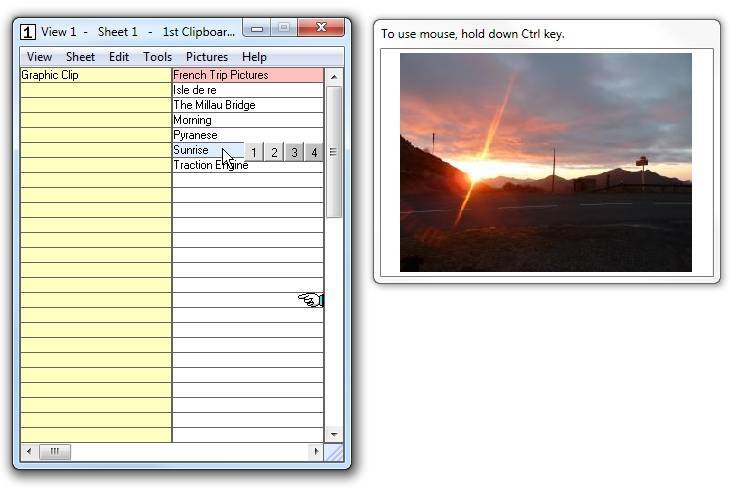Click the horizontal scrollbar left arrow
Screen dimensions: 729x491
pyautogui.click(x=29, y=451)
